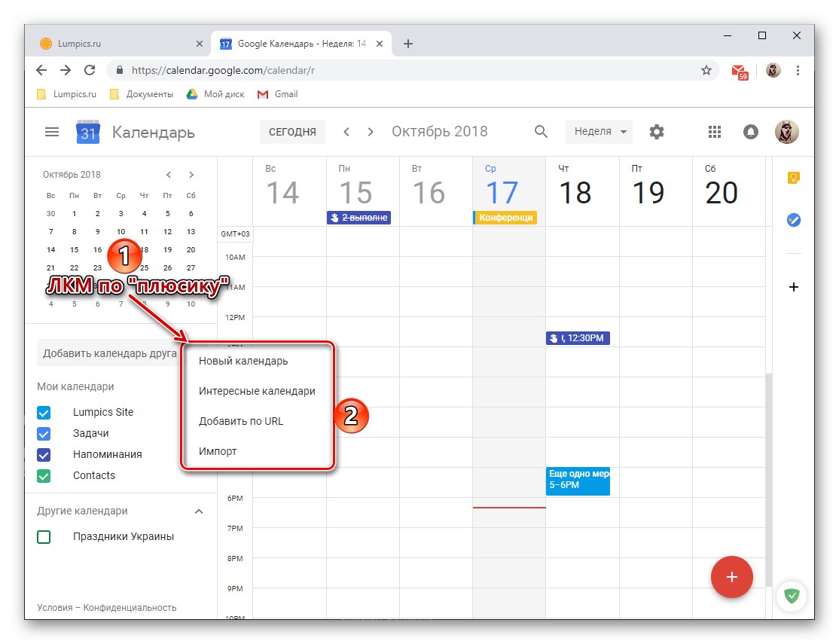Viewport: 839px width, 644px height.
Task: Collapse the Другие календари section
Action: click(199, 511)
